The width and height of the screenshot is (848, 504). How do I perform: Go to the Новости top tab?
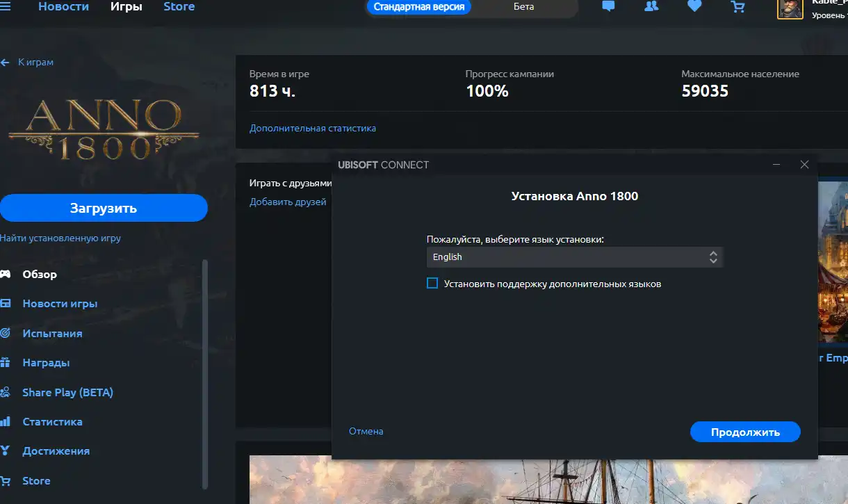point(63,7)
